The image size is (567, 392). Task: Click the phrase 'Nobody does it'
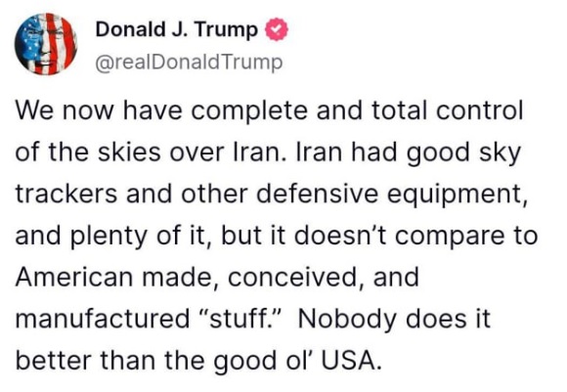click(x=394, y=320)
